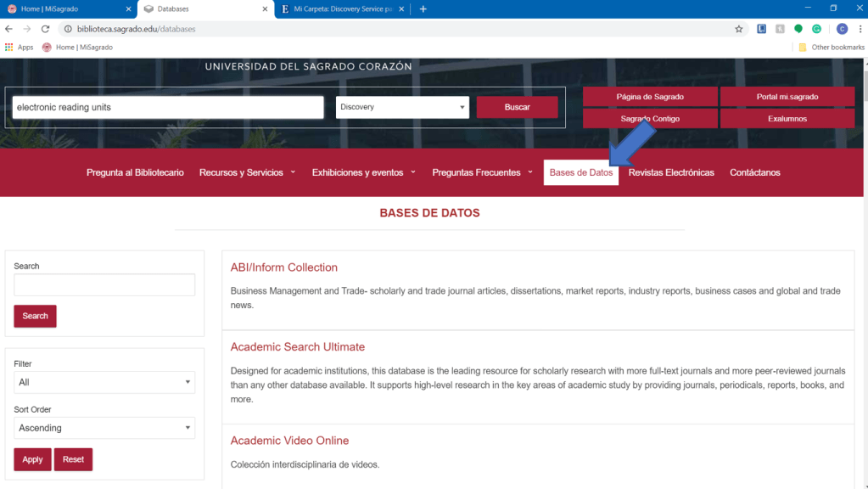This screenshot has width=868, height=489.
Task: Expand the Discovery search scope dropdown
Action: [x=402, y=107]
